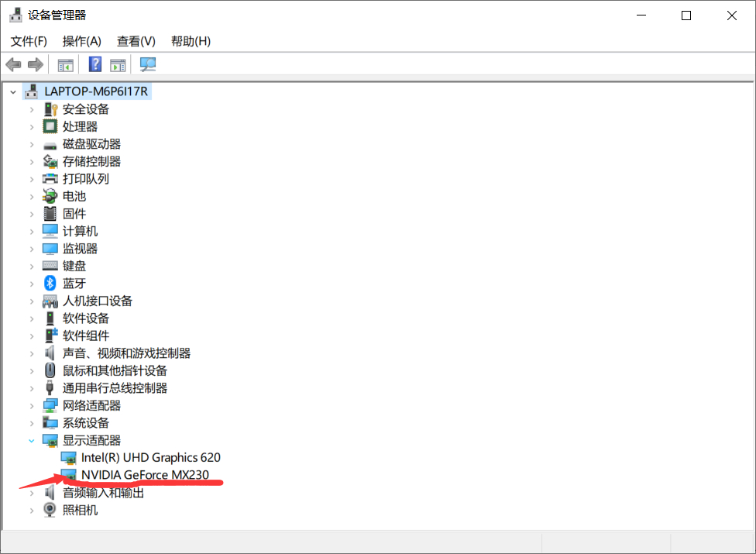Click the 声音、视频和游戏控制器 speaker icon
Screen dimensions: 756x554
pos(50,353)
